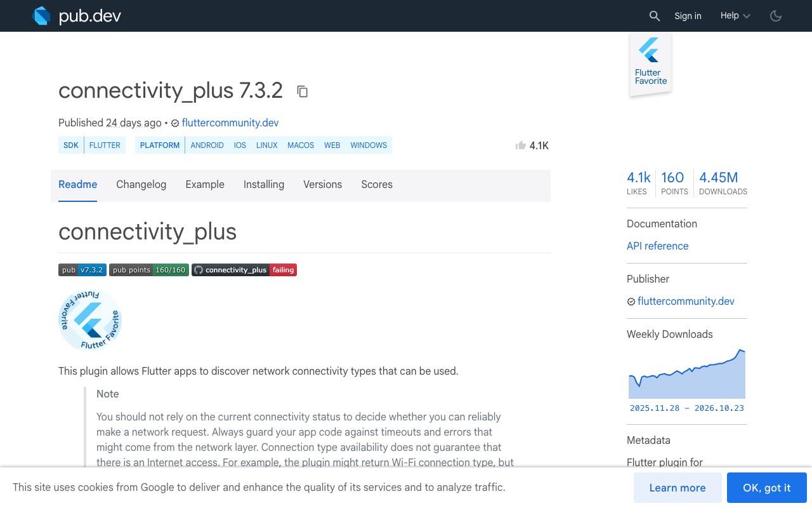The image size is (812, 508).
Task: Open the site search magnifier
Action: pyautogui.click(x=655, y=16)
